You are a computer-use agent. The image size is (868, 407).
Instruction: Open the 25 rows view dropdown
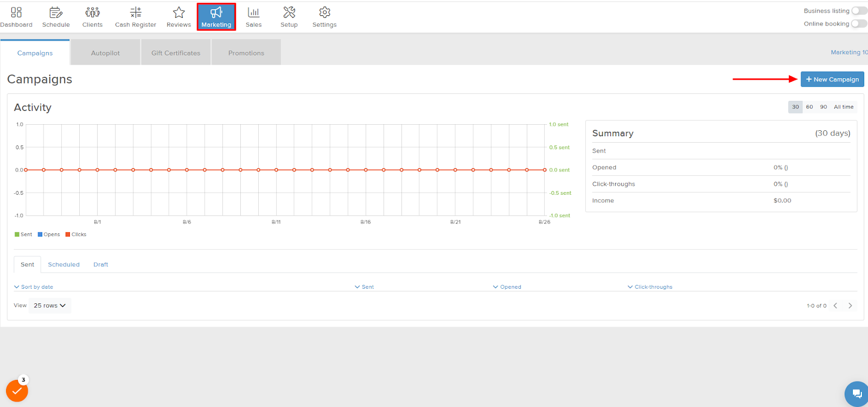tap(50, 306)
